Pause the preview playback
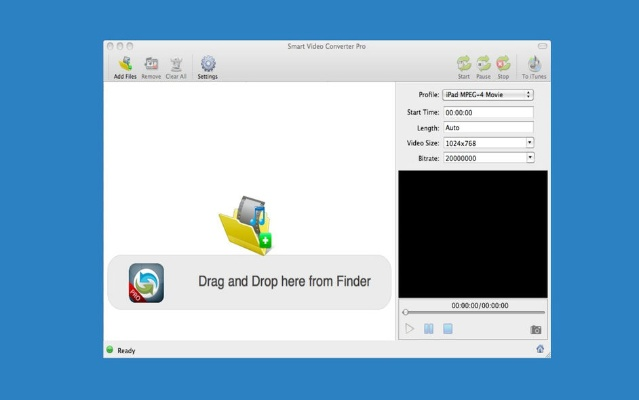The width and height of the screenshot is (639, 400). (x=429, y=328)
